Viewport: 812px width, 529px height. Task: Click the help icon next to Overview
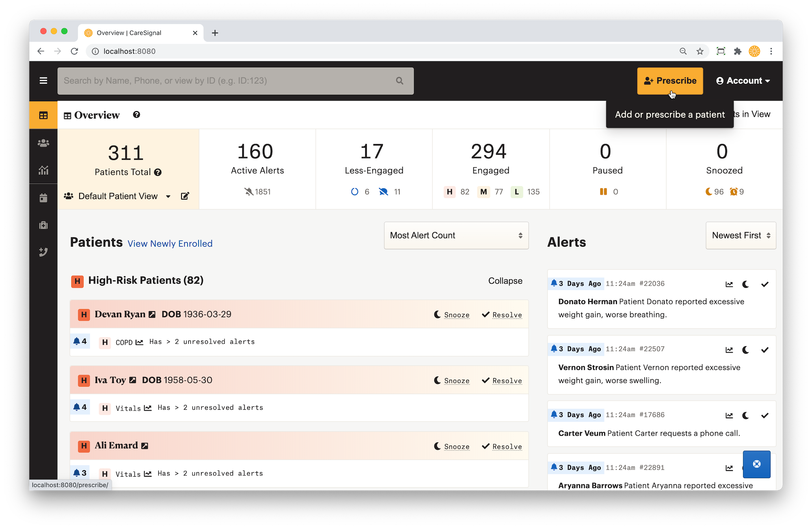[x=136, y=115]
